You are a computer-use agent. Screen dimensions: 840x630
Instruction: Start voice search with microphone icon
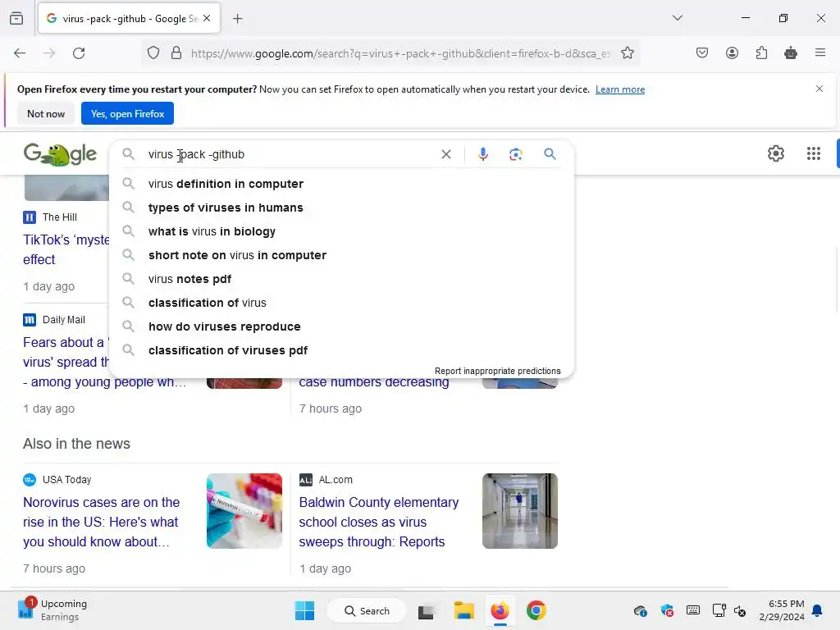pyautogui.click(x=482, y=154)
